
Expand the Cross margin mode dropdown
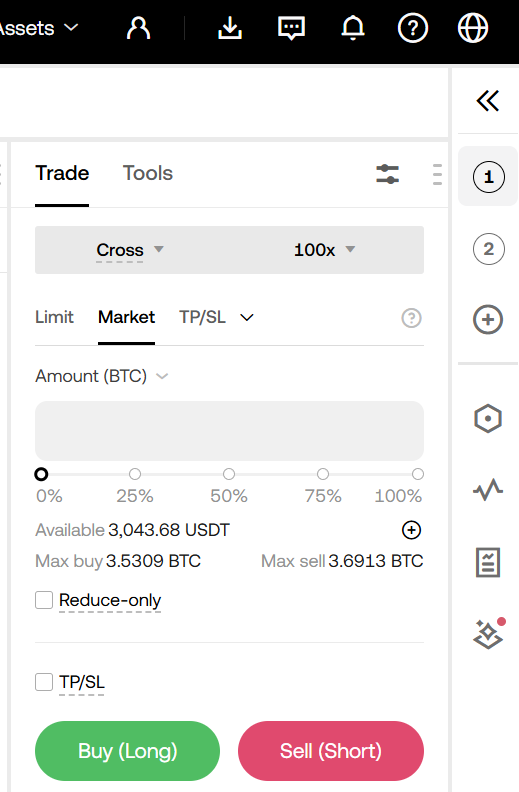(130, 250)
